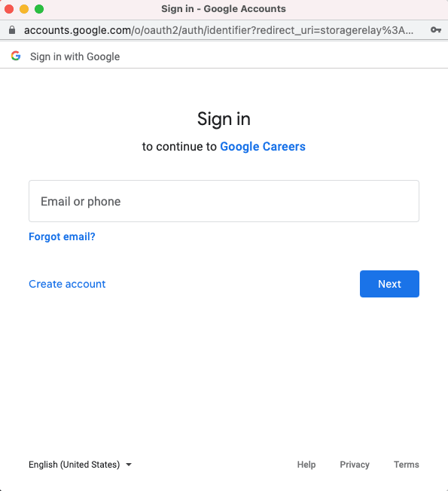
Task: Expand the small caret beside the language
Action: (x=128, y=465)
